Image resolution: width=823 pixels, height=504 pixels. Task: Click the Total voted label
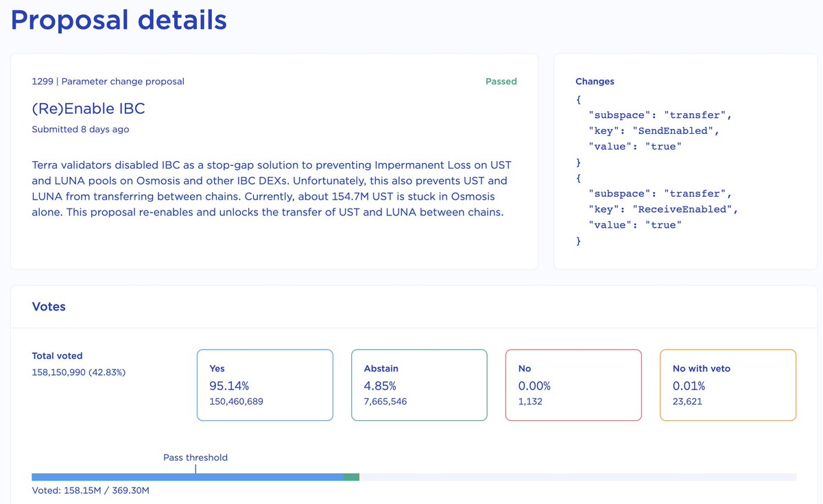click(x=57, y=356)
